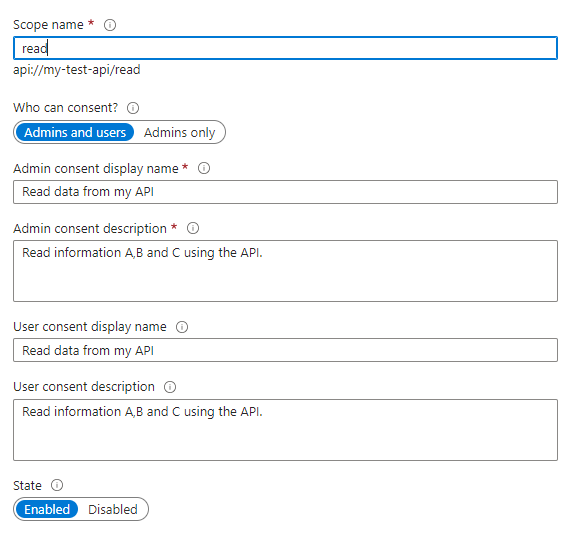Click the api://my-test-api/read scope URI text
569x544 pixels.
click(x=77, y=70)
